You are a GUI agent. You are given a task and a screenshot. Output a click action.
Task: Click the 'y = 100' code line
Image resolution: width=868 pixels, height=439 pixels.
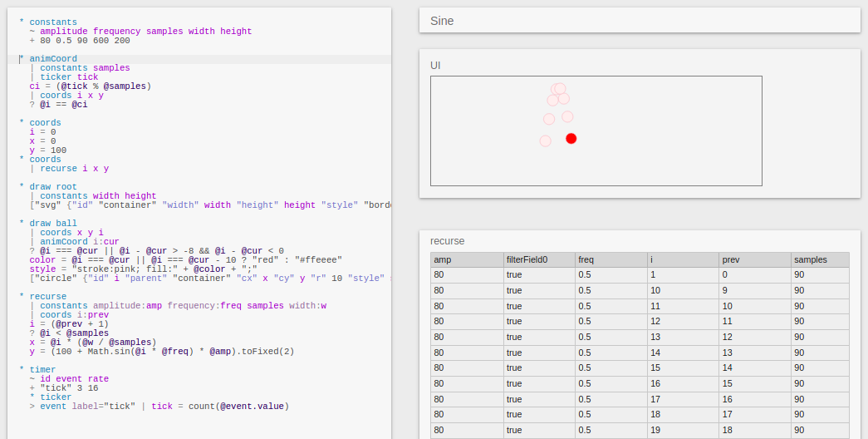point(47,150)
